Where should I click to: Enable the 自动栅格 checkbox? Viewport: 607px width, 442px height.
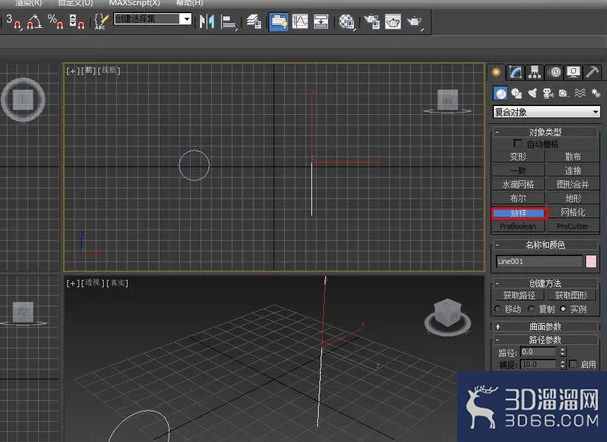coord(517,144)
